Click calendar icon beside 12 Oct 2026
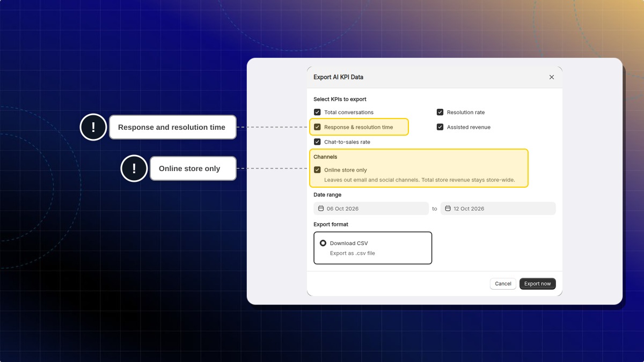This screenshot has height=362, width=644. click(448, 209)
